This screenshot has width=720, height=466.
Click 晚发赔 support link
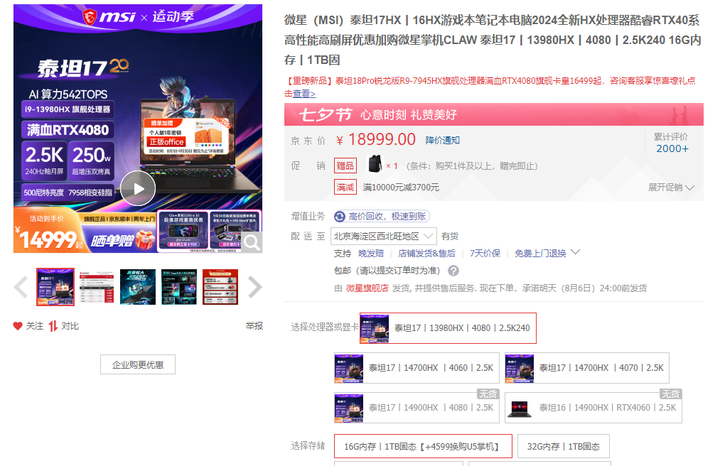(371, 253)
